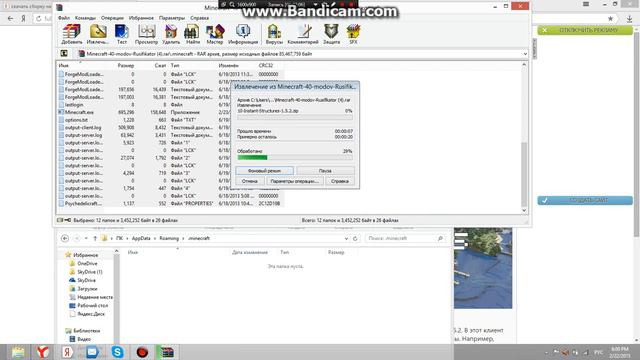Select lastlogin file row
This screenshot has height=360, width=640.
click(170, 104)
